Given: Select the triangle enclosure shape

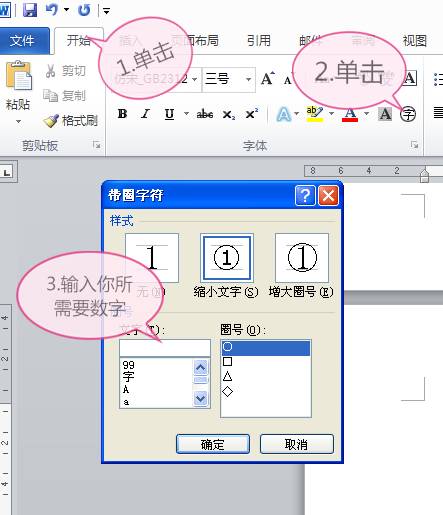Looking at the screenshot, I should point(227,376).
